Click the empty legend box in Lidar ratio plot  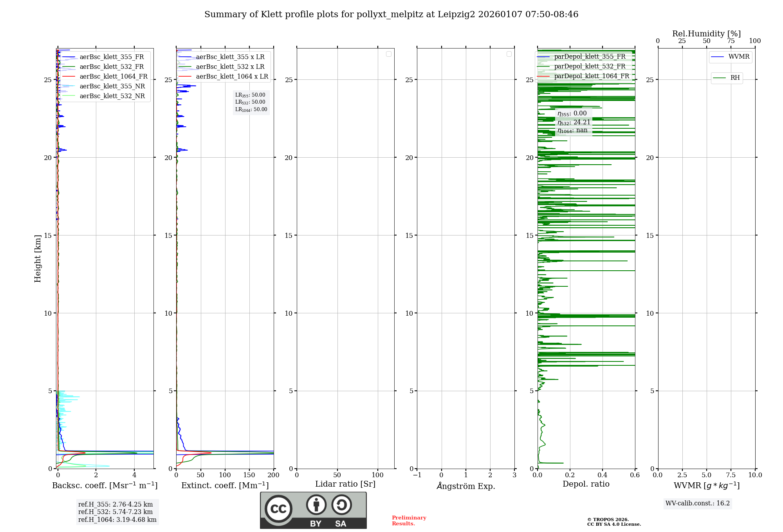[x=388, y=54]
